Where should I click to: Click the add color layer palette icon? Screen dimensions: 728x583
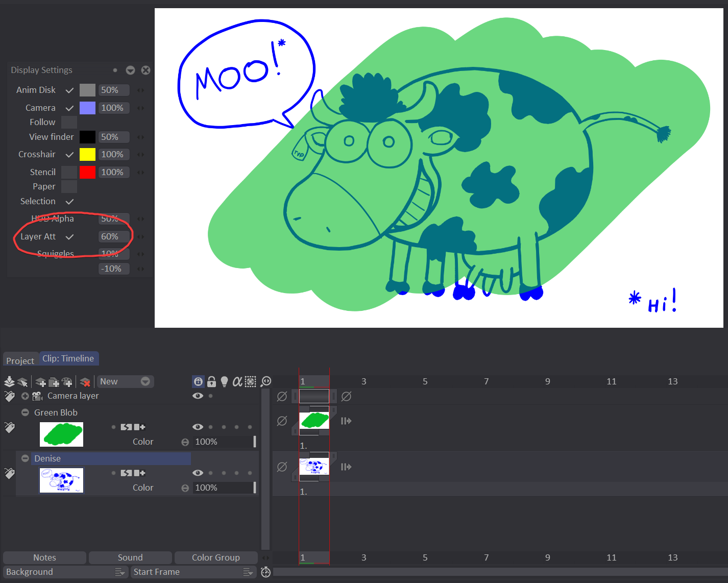click(67, 382)
